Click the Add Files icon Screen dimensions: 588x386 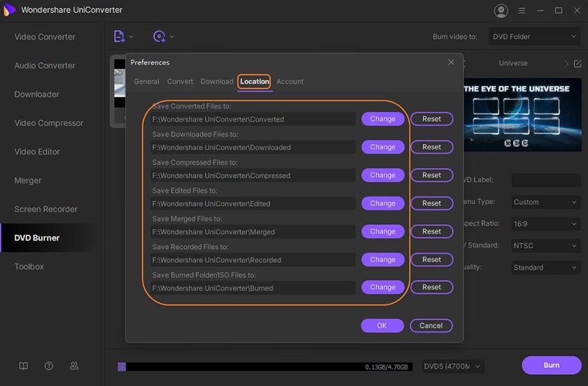(x=119, y=37)
